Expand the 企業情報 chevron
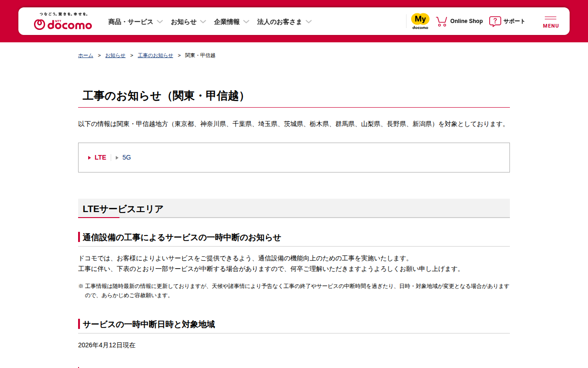This screenshot has height=368, width=588. [x=246, y=22]
